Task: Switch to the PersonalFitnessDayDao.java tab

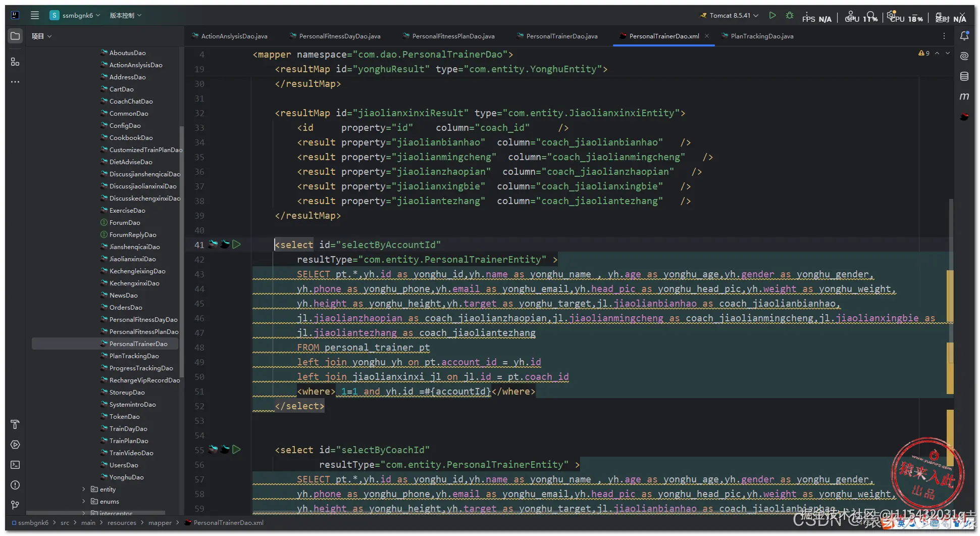Action: [x=339, y=36]
